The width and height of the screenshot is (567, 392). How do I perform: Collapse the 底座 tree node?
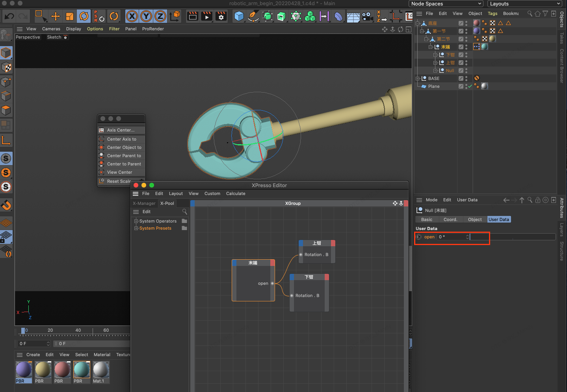418,23
